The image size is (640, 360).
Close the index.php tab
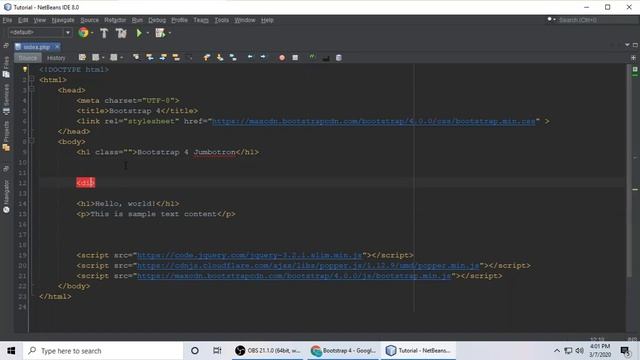pos(57,47)
